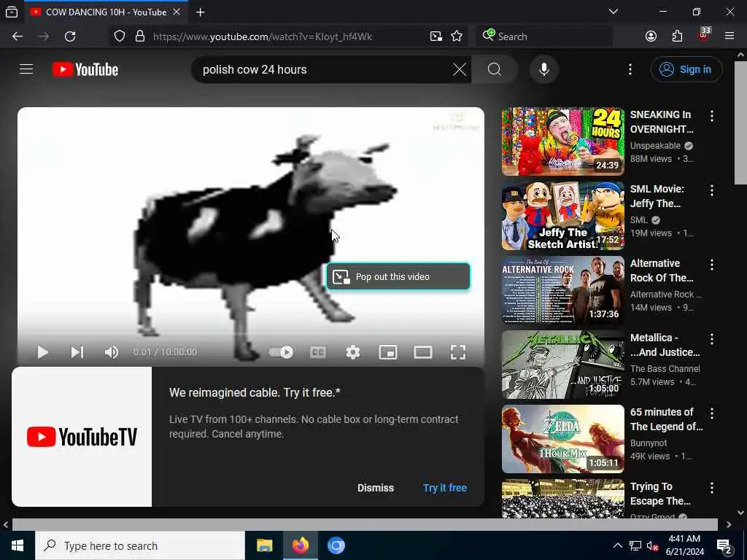Go back in browser history
This screenshot has height=560, width=747.
pos(18,36)
